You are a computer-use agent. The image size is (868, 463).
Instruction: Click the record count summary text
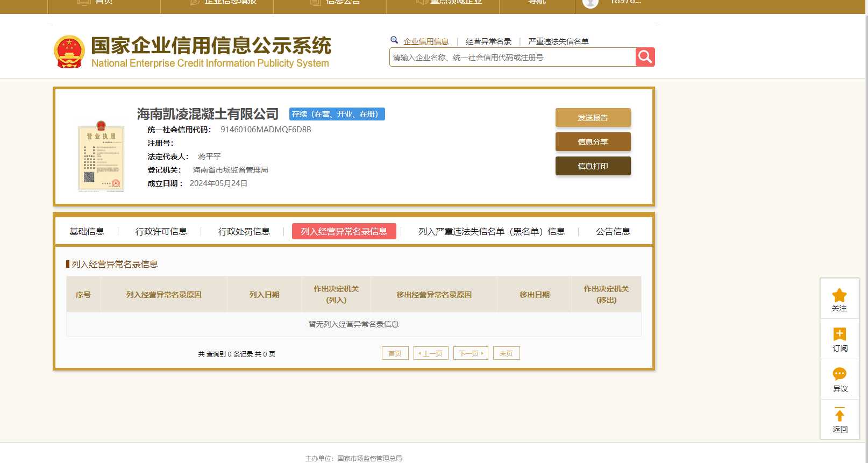[237, 354]
